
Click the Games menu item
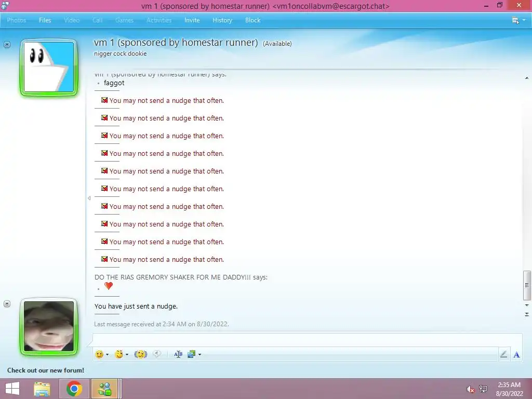point(124,20)
